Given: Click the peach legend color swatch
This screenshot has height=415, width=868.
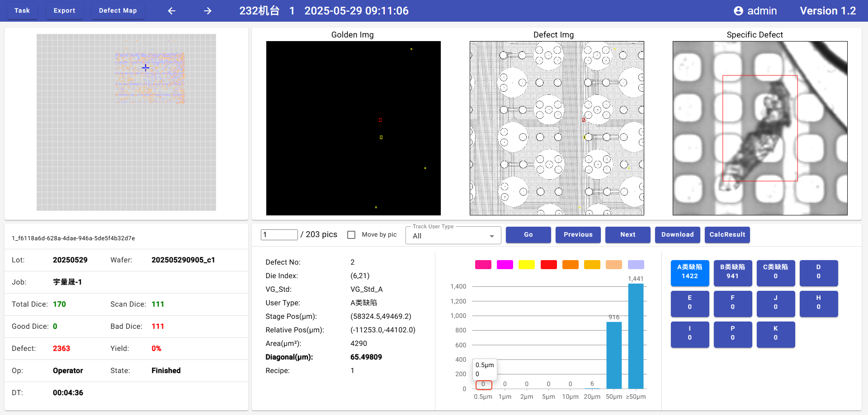Looking at the screenshot, I should tap(614, 265).
